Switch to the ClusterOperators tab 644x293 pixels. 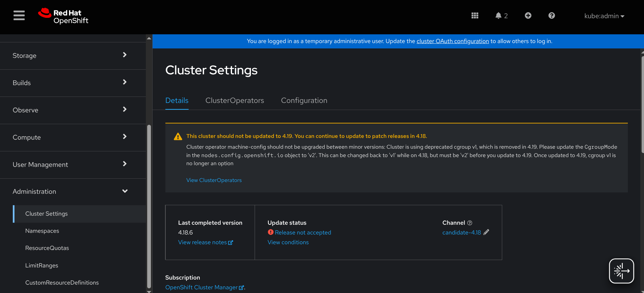point(235,101)
